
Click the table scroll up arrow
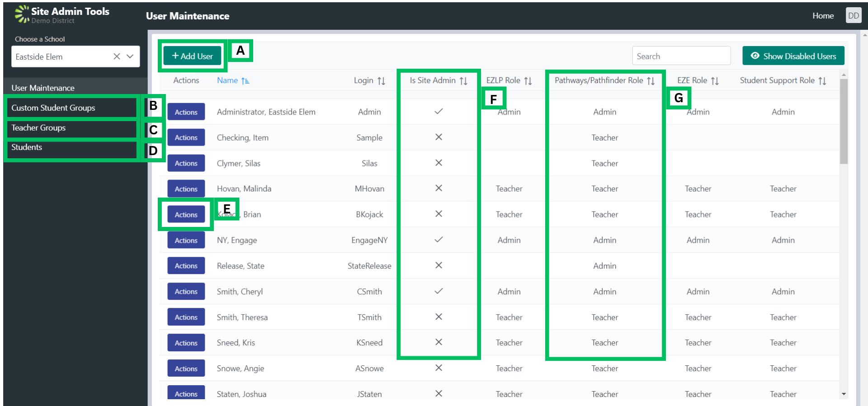tap(844, 75)
